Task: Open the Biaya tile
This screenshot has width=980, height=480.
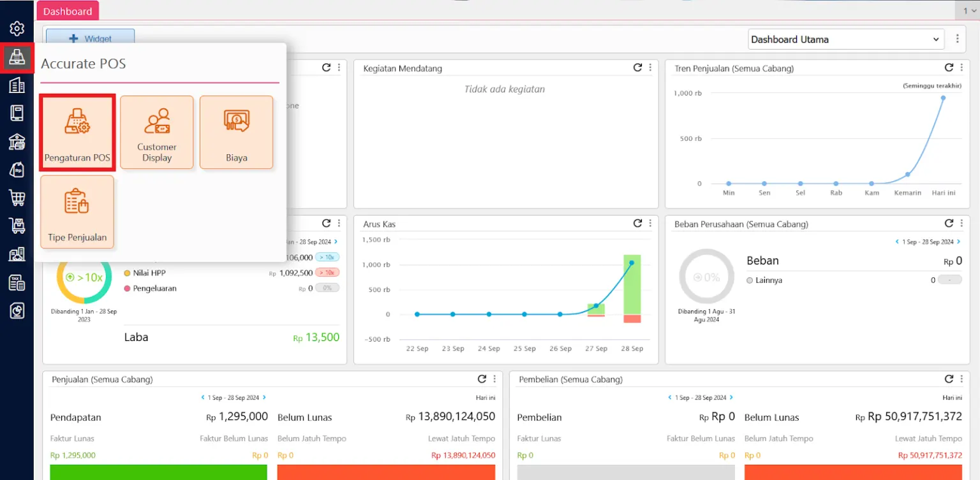Action: point(236,132)
